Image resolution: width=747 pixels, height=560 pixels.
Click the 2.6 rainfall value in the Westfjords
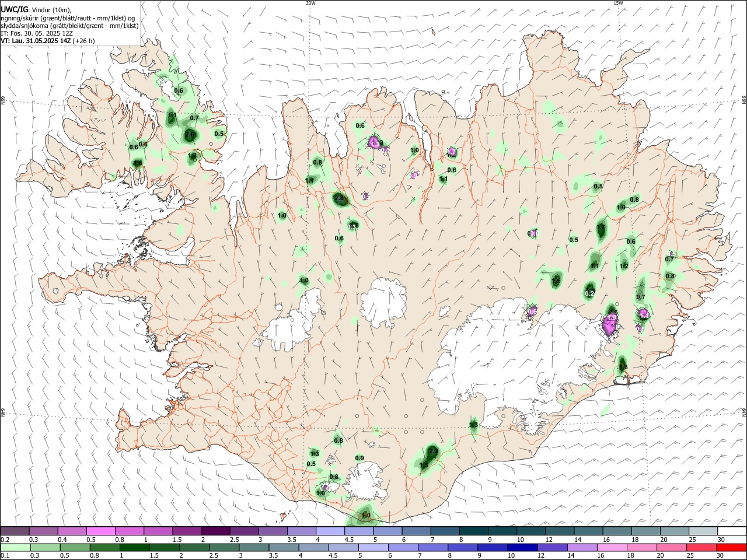click(x=190, y=135)
